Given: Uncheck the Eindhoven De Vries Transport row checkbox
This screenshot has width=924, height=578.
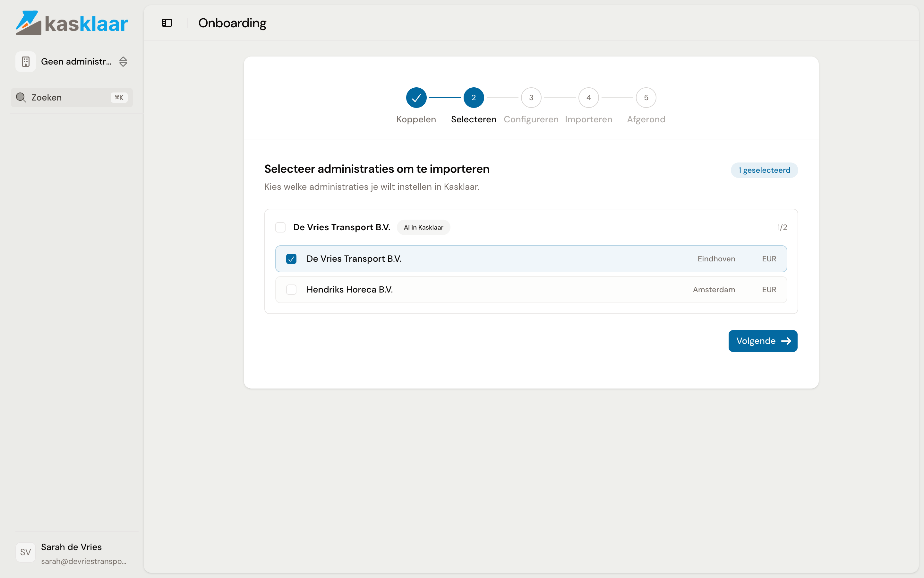Looking at the screenshot, I should coord(291,259).
